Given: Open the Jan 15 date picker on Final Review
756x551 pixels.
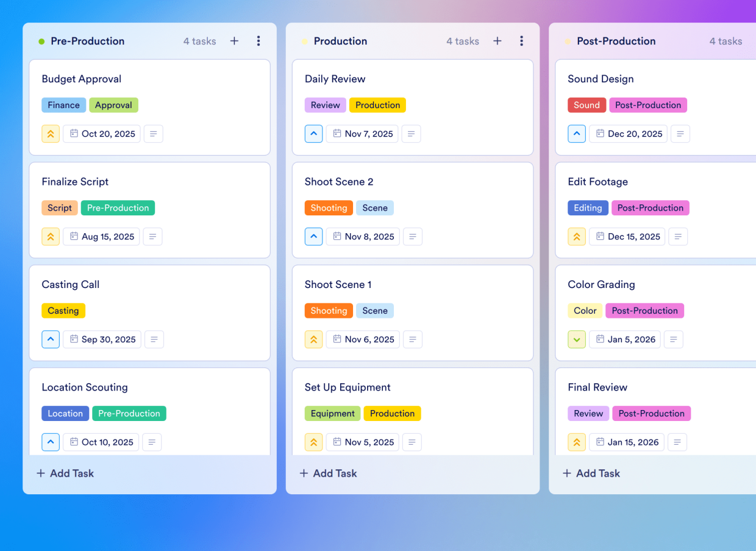Looking at the screenshot, I should pyautogui.click(x=626, y=442).
